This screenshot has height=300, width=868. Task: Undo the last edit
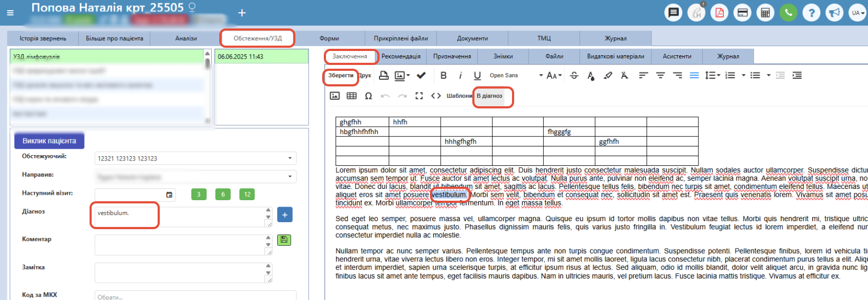click(x=385, y=96)
